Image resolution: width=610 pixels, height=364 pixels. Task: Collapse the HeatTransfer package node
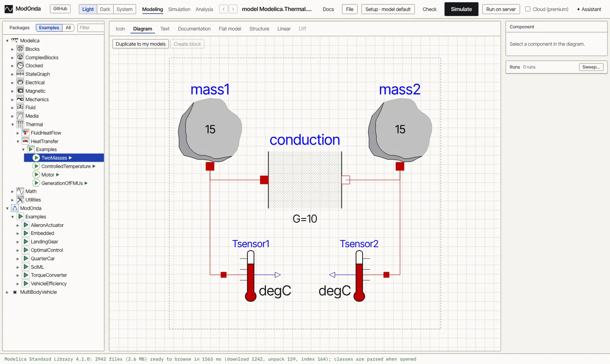[18, 142]
